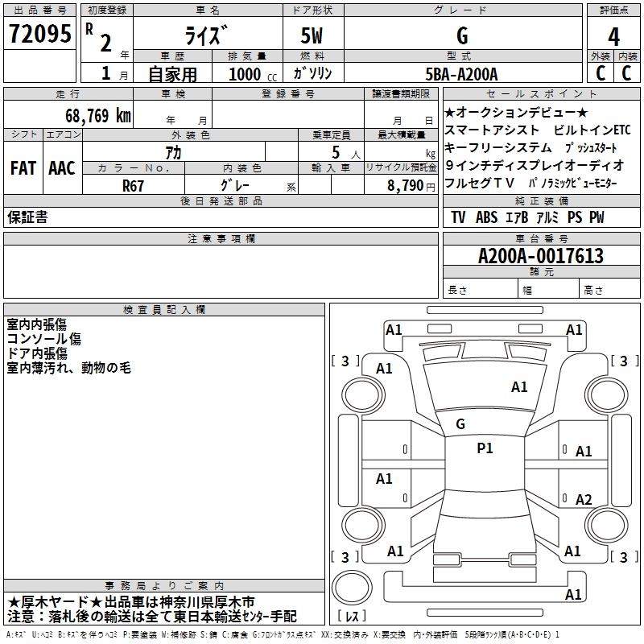The width and height of the screenshot is (644, 644).
Task: Click the fuel type ガソリン
Action: pyautogui.click(x=312, y=73)
